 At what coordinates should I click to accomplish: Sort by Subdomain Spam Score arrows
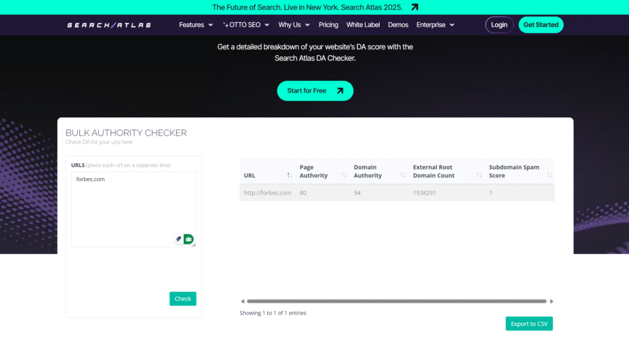tap(550, 175)
